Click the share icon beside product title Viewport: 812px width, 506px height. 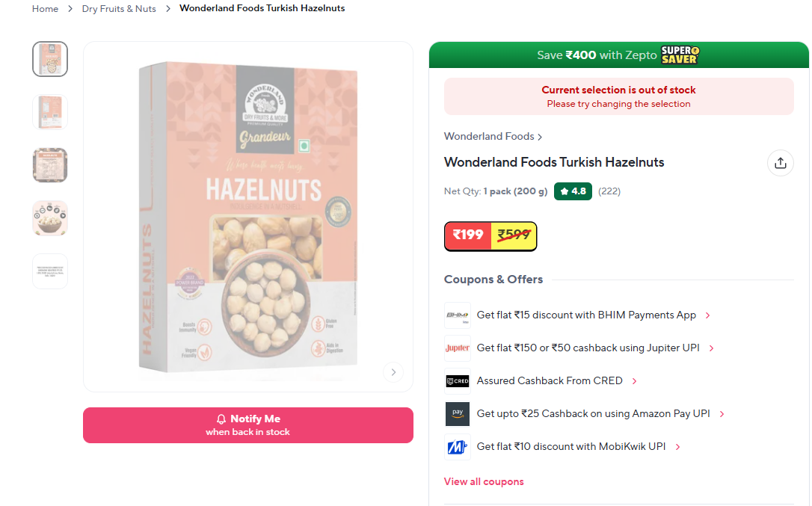click(x=780, y=163)
